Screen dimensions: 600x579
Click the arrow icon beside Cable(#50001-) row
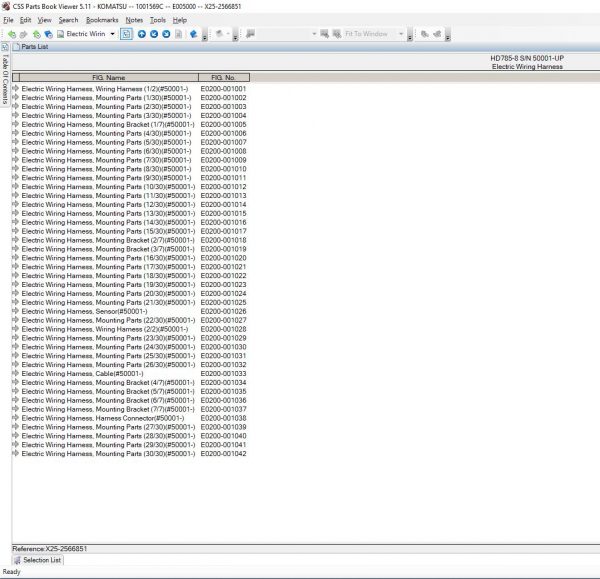[16, 373]
